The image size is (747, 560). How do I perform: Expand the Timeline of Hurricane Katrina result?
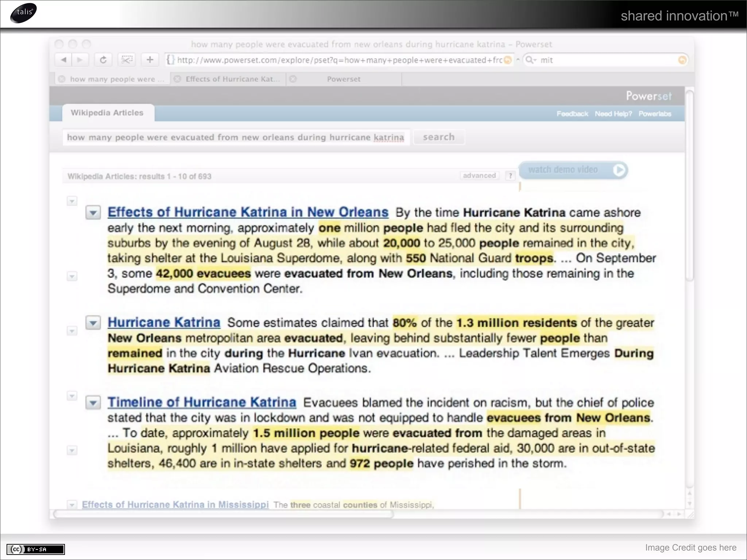[93, 403]
